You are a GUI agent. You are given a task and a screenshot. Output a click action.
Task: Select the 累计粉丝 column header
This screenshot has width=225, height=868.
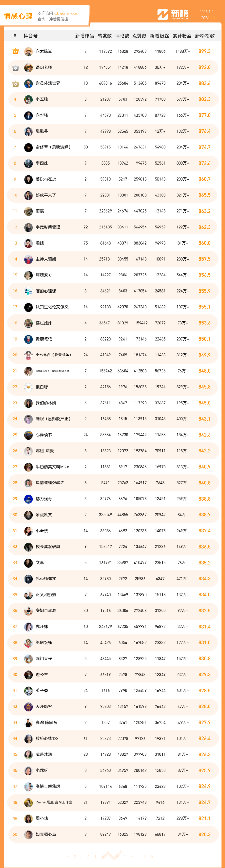tap(182, 36)
